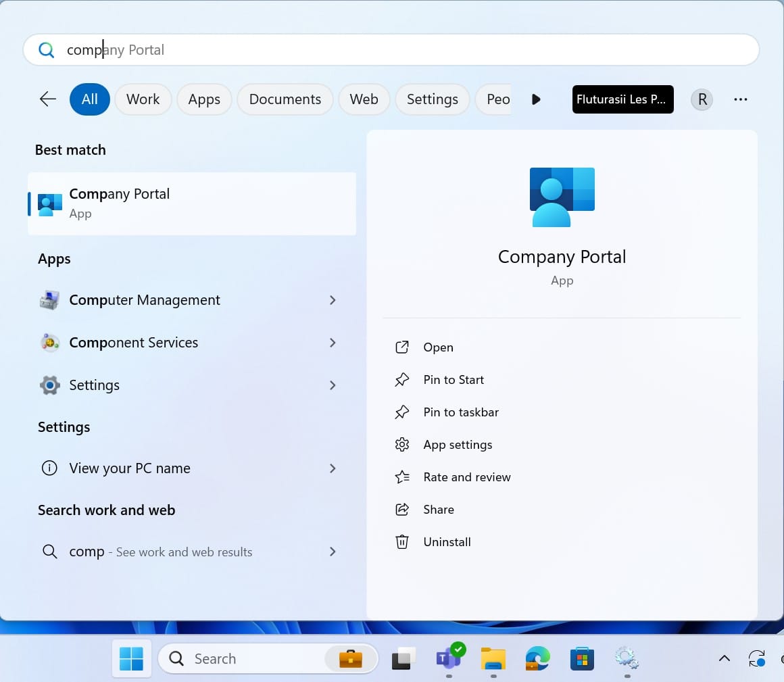Screen dimensions: 784x682
Task: Open the three-dot more options menu
Action: pyautogui.click(x=741, y=99)
